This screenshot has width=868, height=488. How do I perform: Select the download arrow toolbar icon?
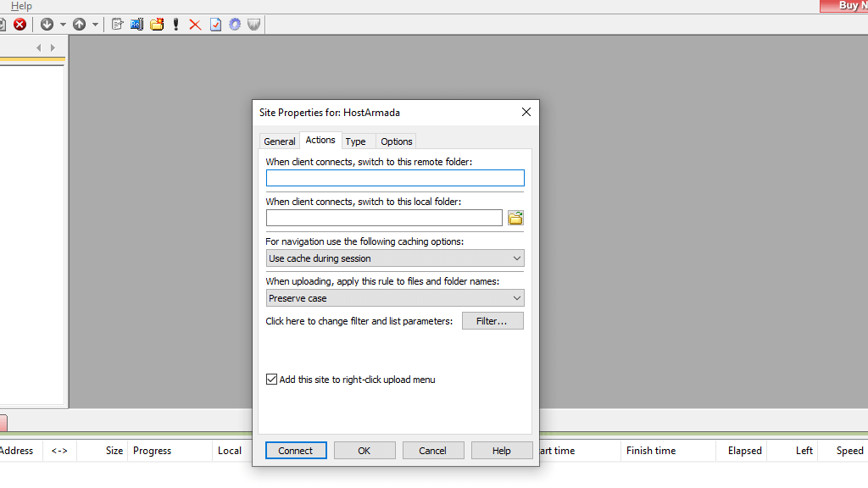(47, 24)
